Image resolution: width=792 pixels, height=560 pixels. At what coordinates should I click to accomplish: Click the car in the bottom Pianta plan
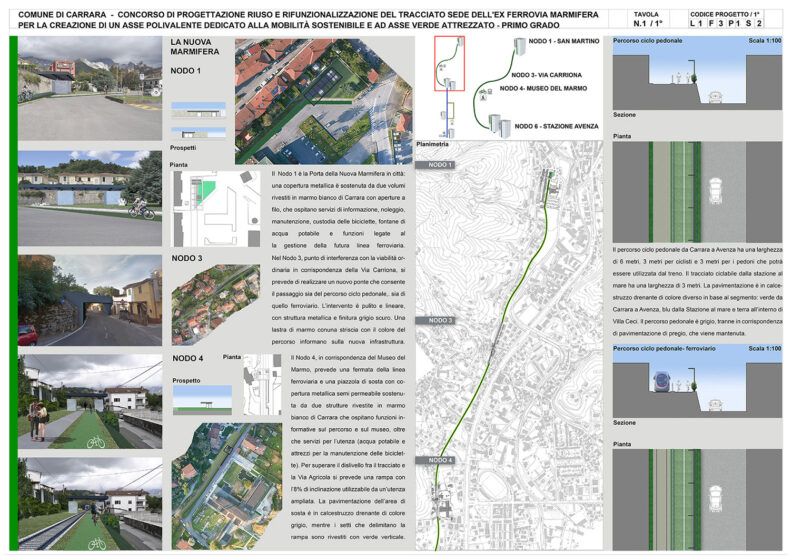point(716,499)
